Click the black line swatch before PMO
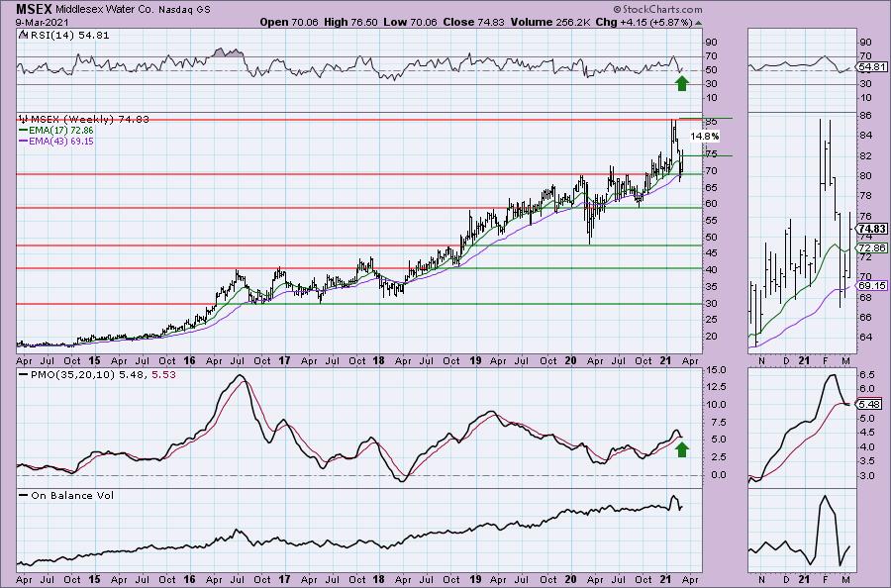Image resolution: width=891 pixels, height=588 pixels. tap(24, 375)
